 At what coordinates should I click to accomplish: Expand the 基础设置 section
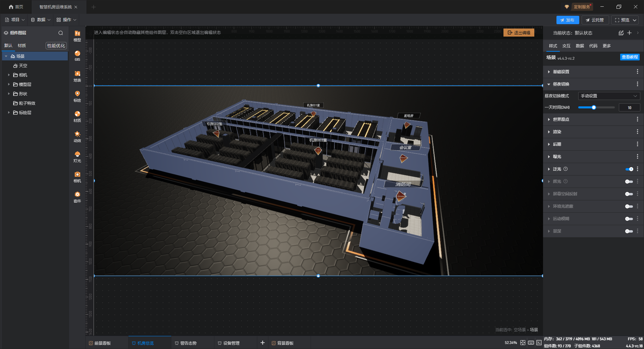(561, 72)
